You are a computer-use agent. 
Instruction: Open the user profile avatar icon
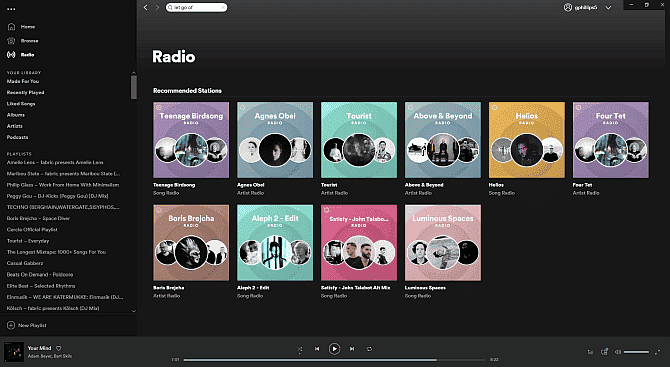[x=568, y=7]
